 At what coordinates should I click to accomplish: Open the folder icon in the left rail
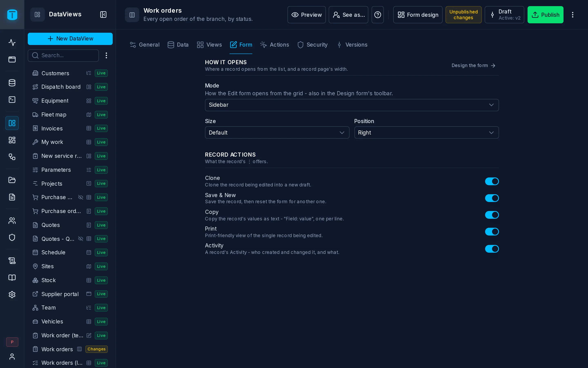coord(12,180)
